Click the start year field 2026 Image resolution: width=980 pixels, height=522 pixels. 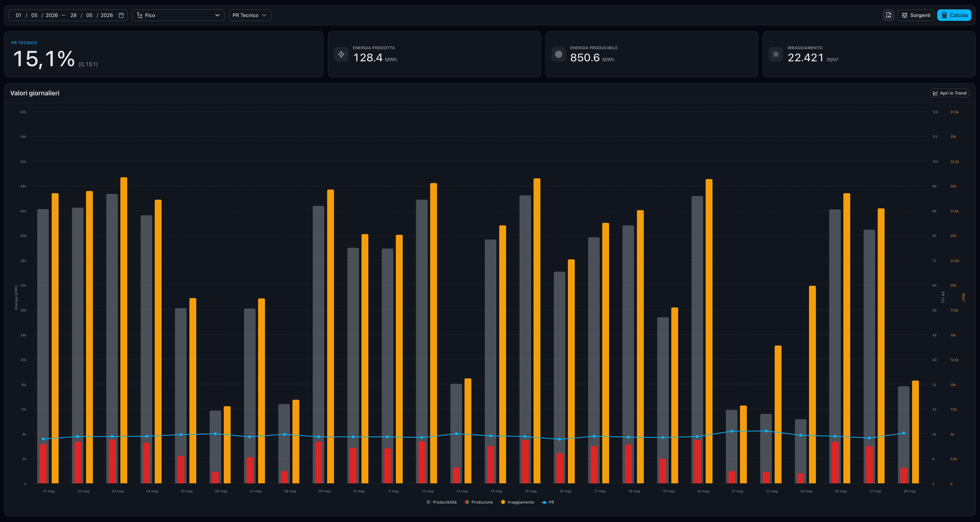coord(52,15)
